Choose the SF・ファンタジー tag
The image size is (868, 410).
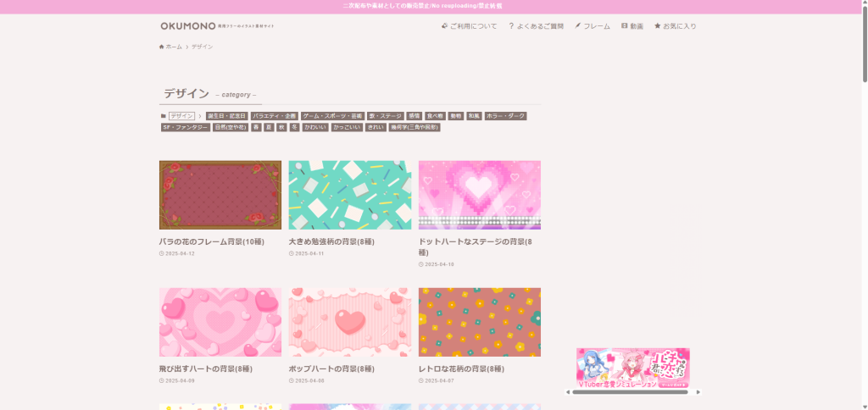[185, 127]
